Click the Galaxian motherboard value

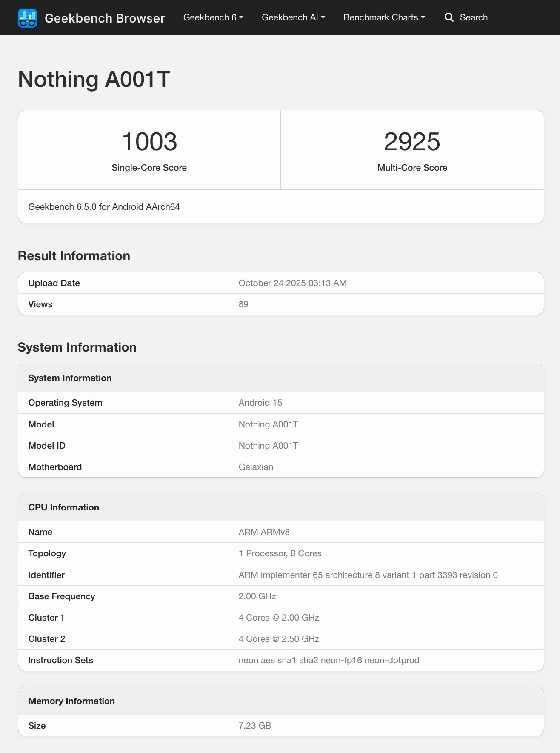[x=256, y=467]
